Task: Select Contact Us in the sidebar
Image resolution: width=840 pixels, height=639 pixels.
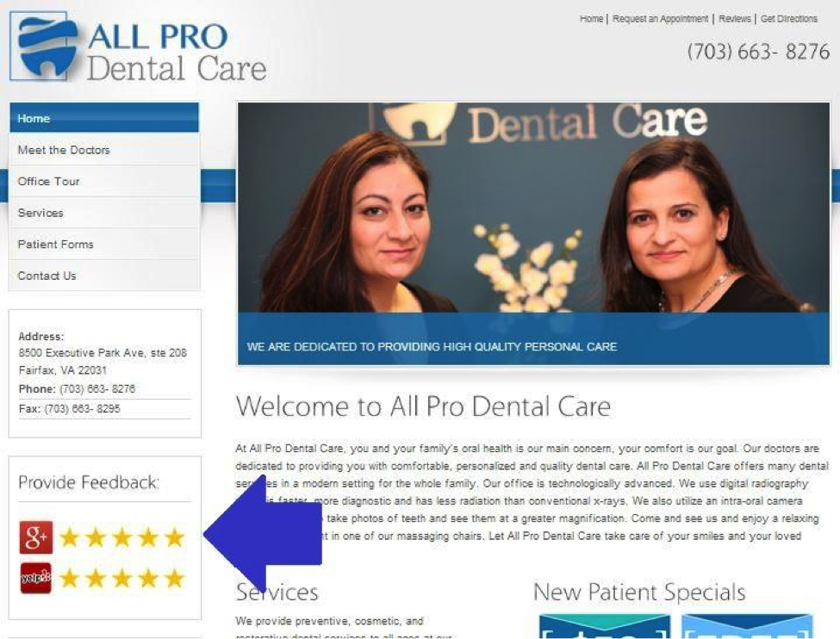Action: (104, 276)
